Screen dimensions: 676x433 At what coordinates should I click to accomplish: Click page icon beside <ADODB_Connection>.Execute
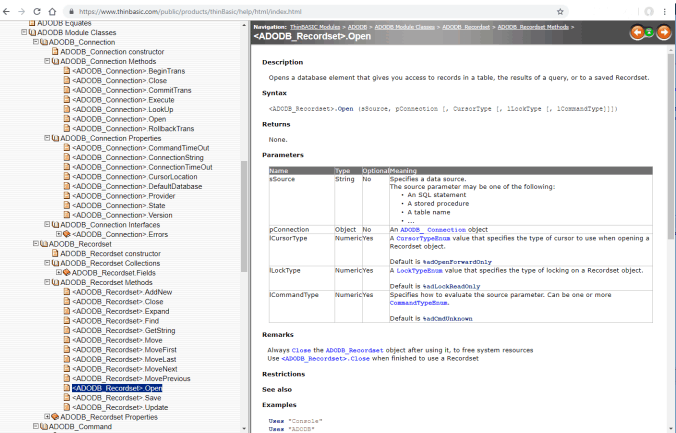67,100
